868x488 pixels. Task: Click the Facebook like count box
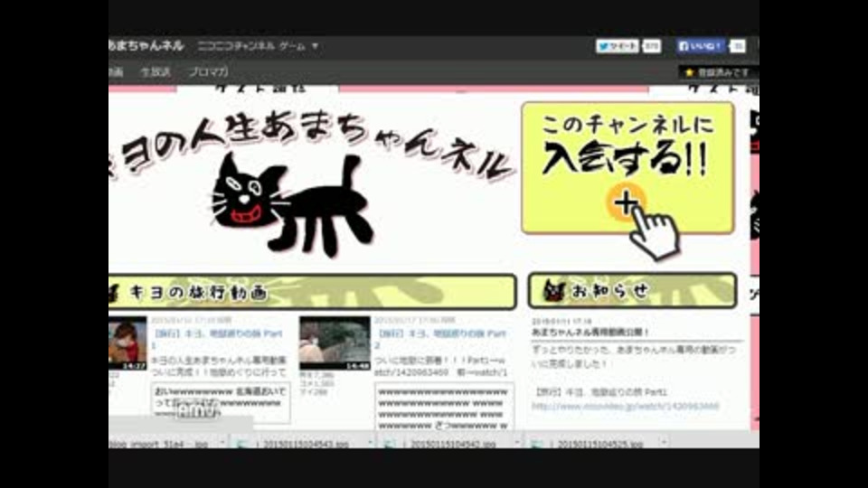click(738, 46)
